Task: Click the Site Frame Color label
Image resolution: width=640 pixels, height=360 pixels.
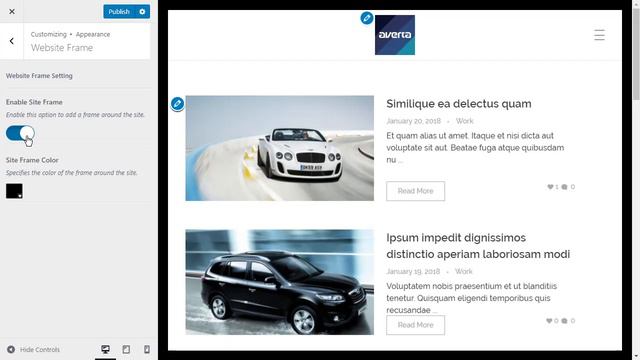Action: pos(32,160)
